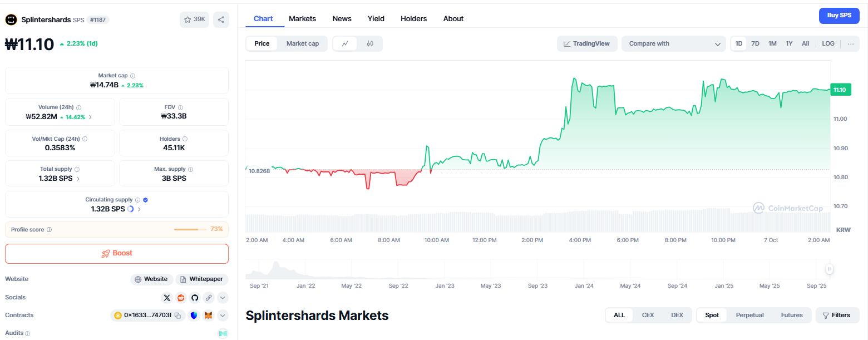Viewport: 868px width, 340px height.
Task: Expand more socials chevron
Action: tap(223, 297)
